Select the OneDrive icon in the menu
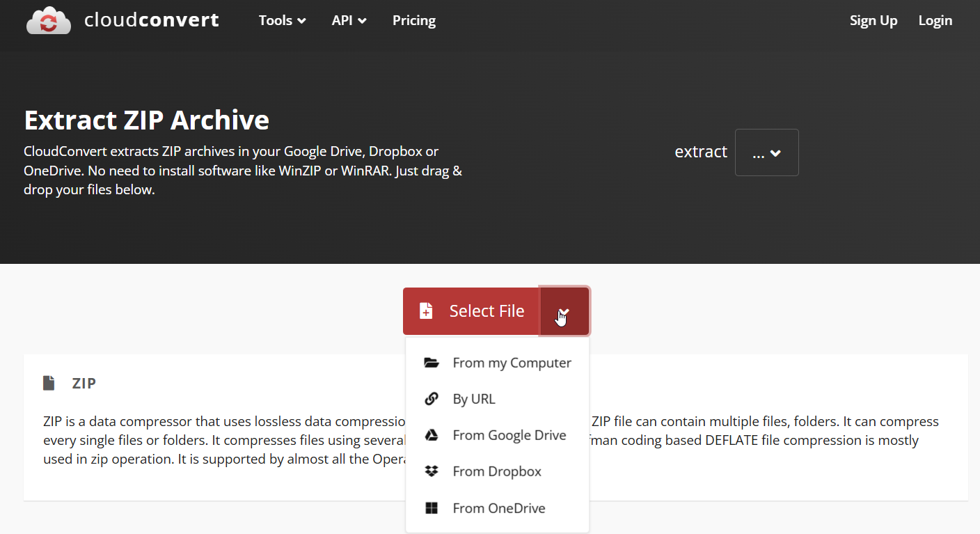The width and height of the screenshot is (980, 534). click(432, 508)
